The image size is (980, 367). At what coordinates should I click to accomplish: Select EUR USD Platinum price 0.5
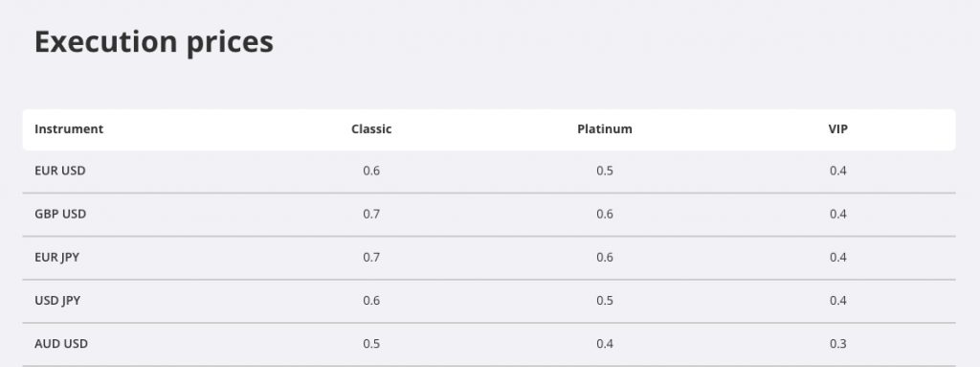pos(605,171)
